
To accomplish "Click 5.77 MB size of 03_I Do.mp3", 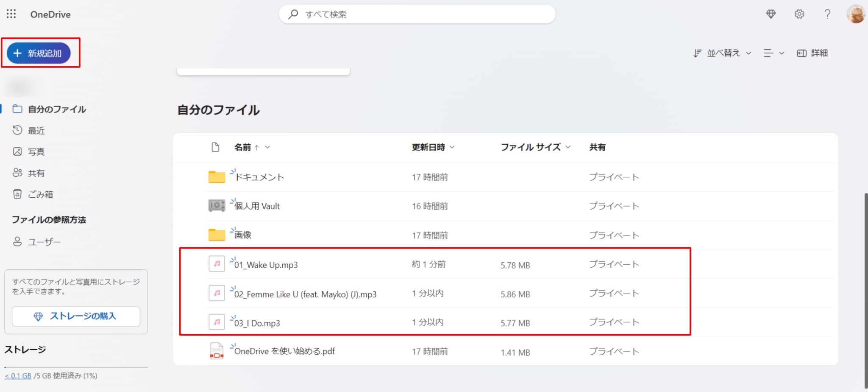I will (515, 323).
